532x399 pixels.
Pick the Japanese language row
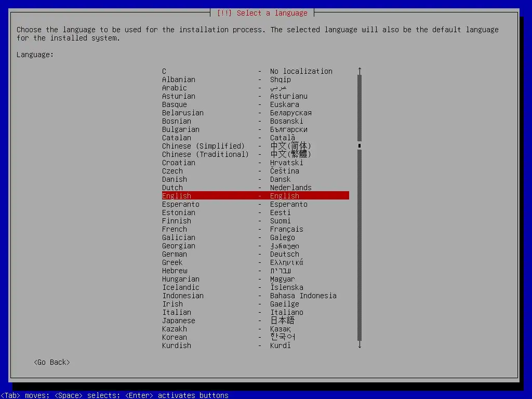(256, 321)
